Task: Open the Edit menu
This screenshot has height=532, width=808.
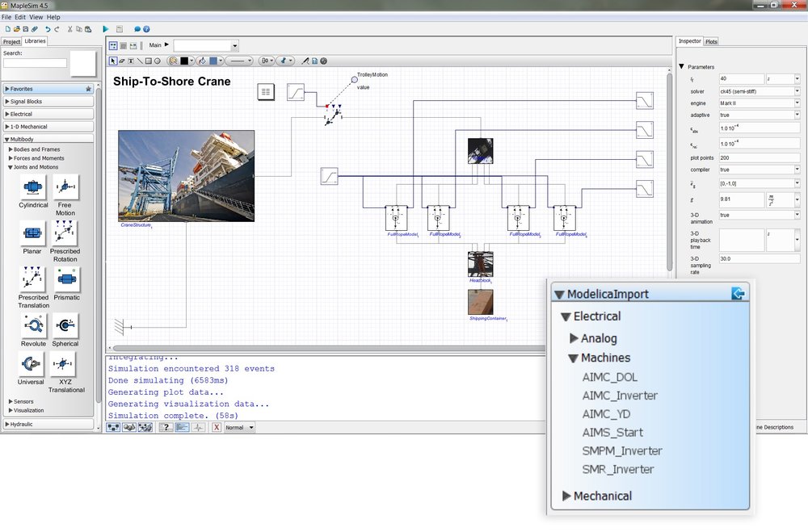Action: [x=19, y=15]
